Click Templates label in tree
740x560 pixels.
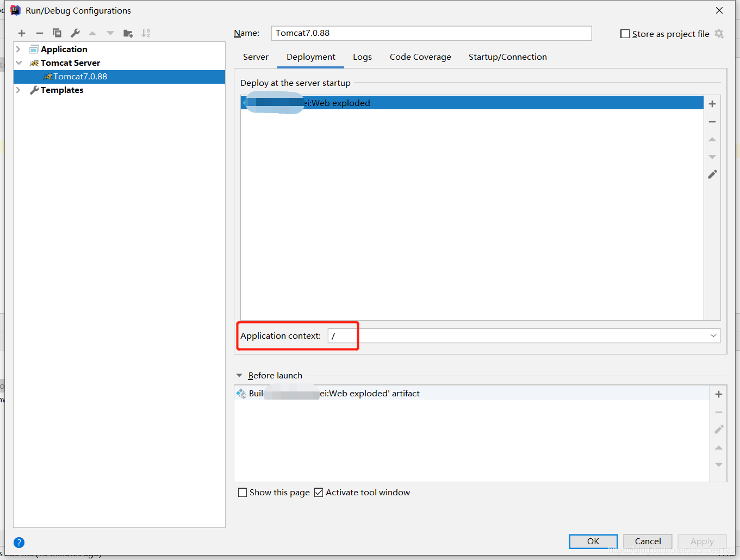(x=62, y=90)
